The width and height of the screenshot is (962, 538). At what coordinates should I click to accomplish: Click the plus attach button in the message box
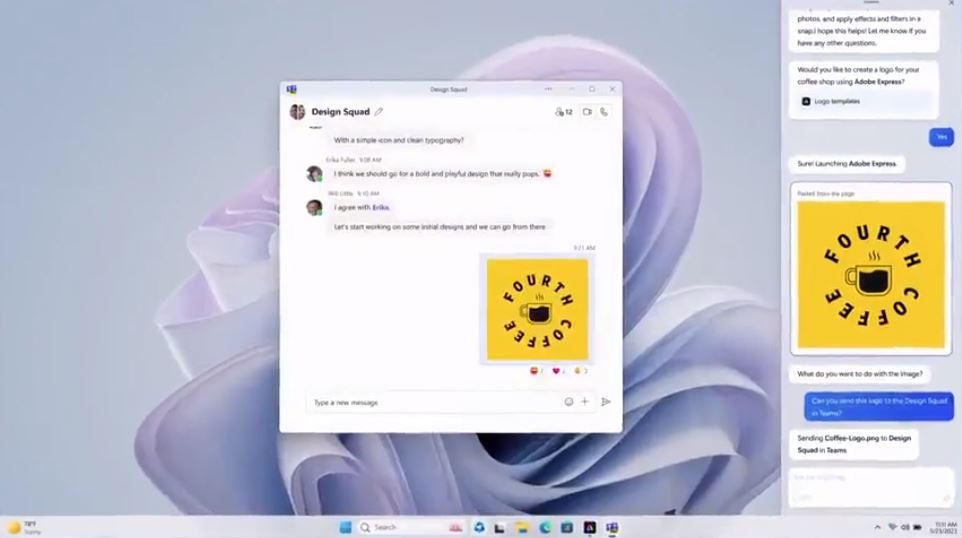coord(585,402)
